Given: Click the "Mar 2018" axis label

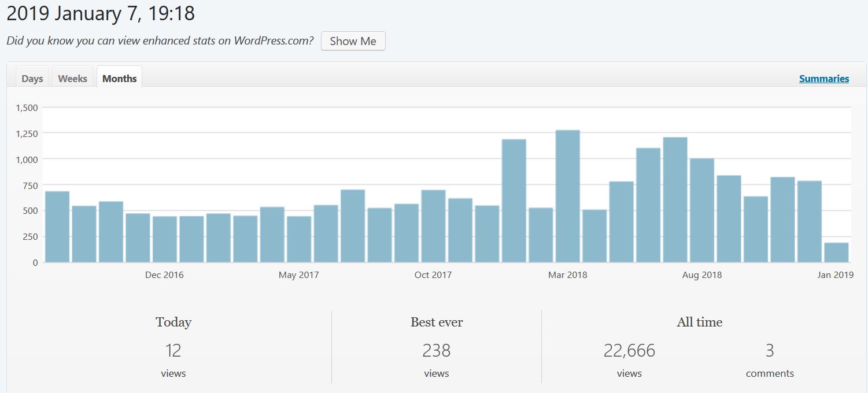Looking at the screenshot, I should coord(567,275).
